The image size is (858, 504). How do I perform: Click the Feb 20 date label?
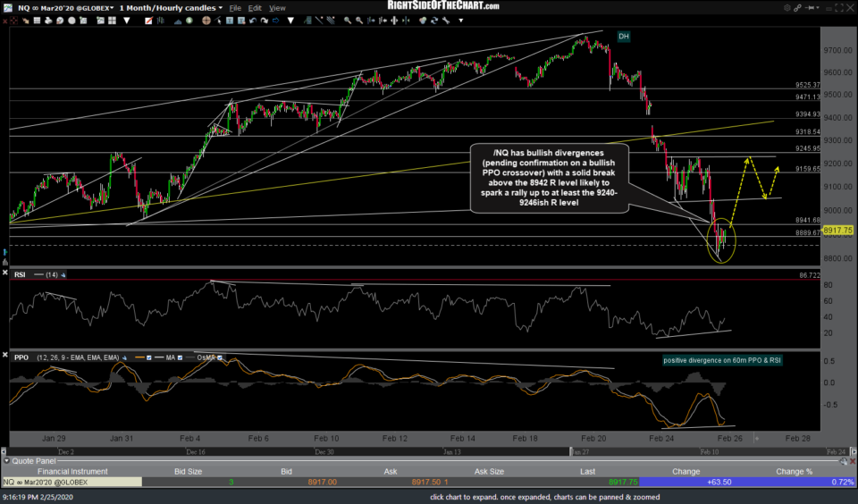tap(593, 439)
